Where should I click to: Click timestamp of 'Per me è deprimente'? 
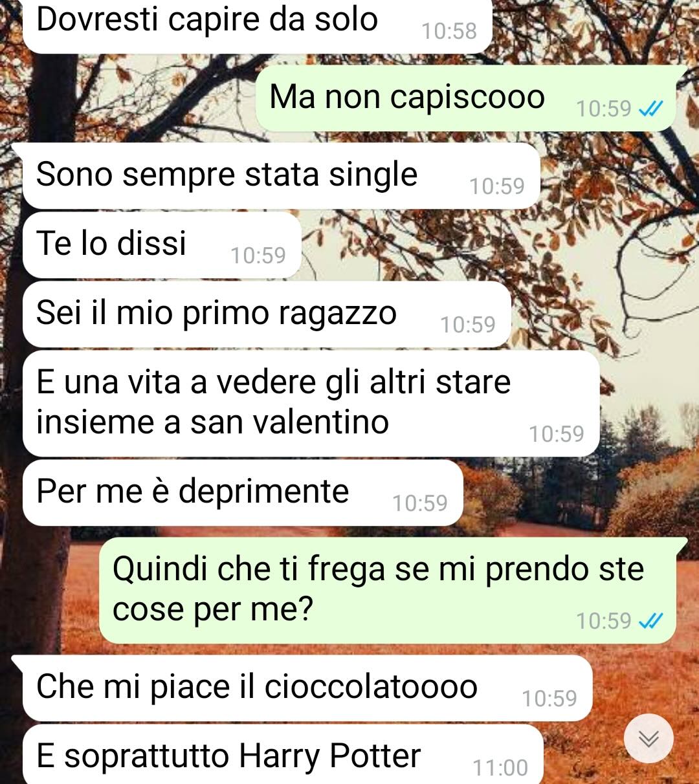click(x=420, y=503)
